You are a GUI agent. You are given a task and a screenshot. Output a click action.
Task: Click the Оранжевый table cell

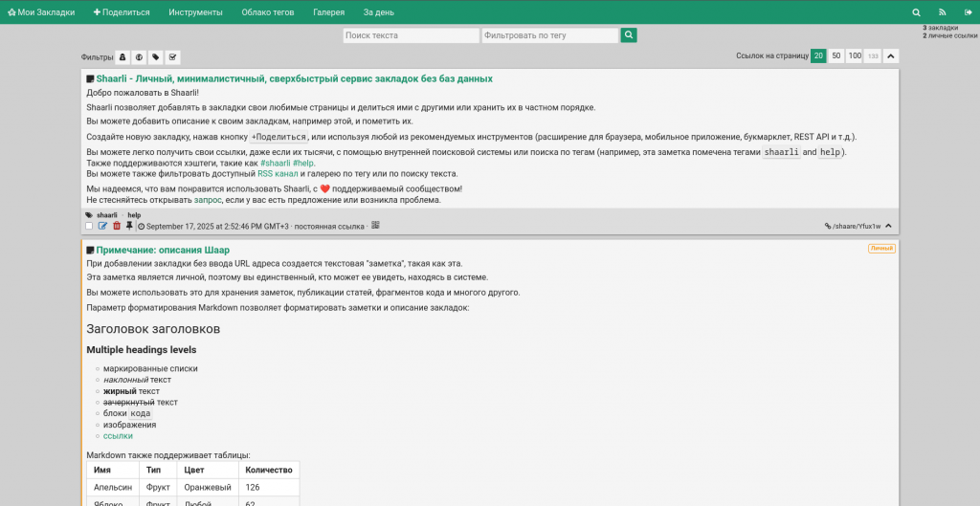(x=208, y=487)
